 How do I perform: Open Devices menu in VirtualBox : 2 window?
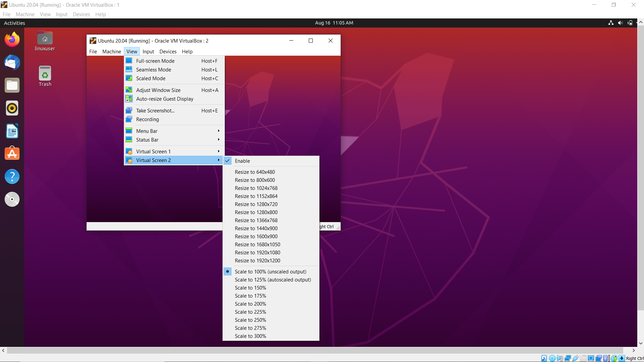click(168, 51)
